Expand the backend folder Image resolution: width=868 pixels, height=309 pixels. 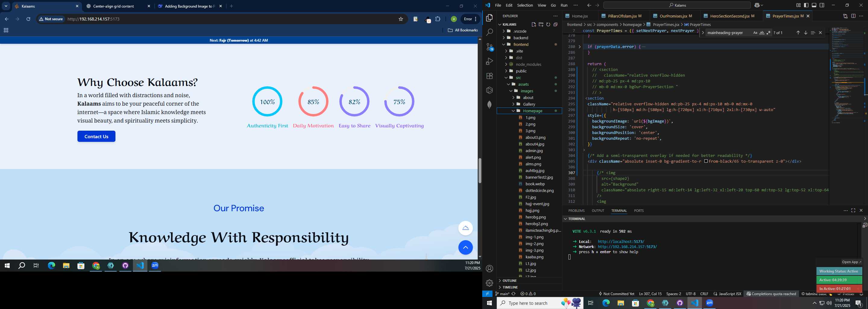pyautogui.click(x=529, y=38)
